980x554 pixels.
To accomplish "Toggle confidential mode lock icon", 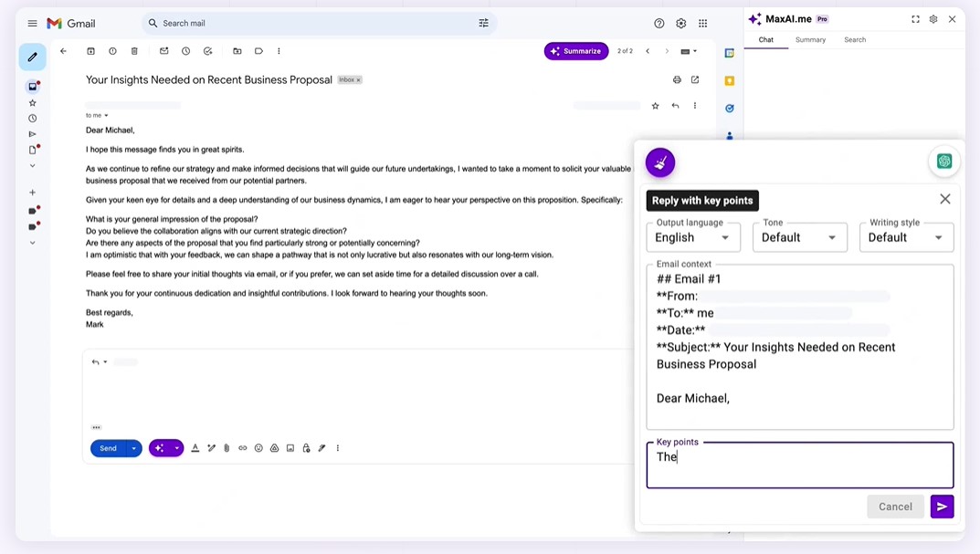I will (306, 448).
